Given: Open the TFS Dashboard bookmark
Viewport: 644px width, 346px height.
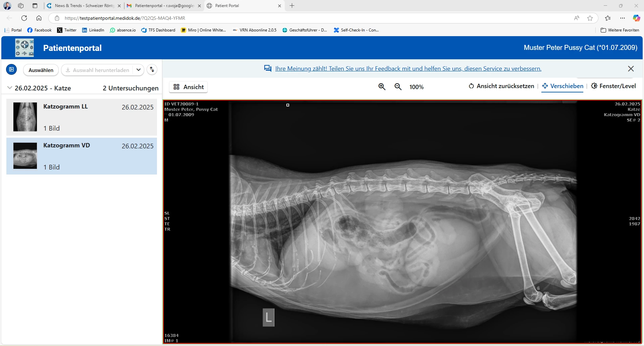Looking at the screenshot, I should (158, 30).
